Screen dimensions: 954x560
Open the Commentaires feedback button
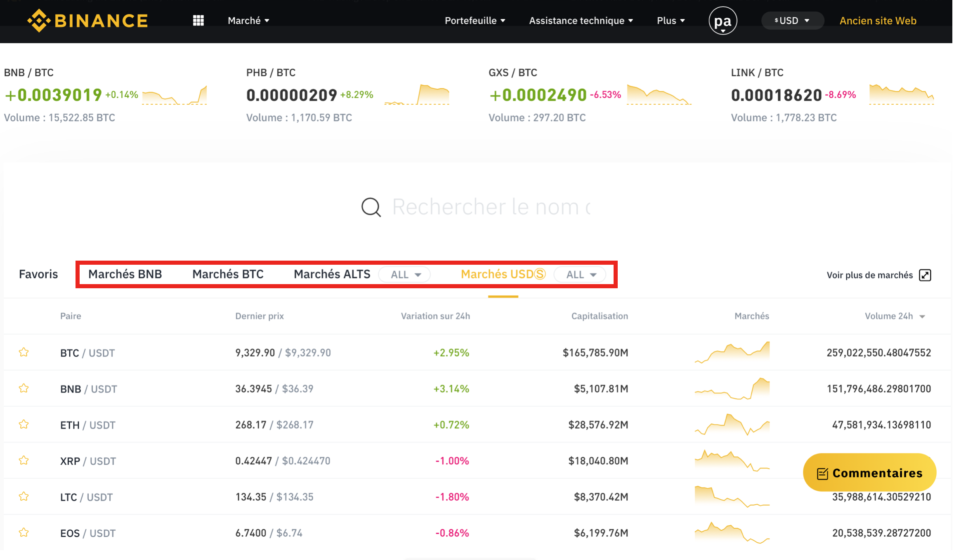point(869,473)
